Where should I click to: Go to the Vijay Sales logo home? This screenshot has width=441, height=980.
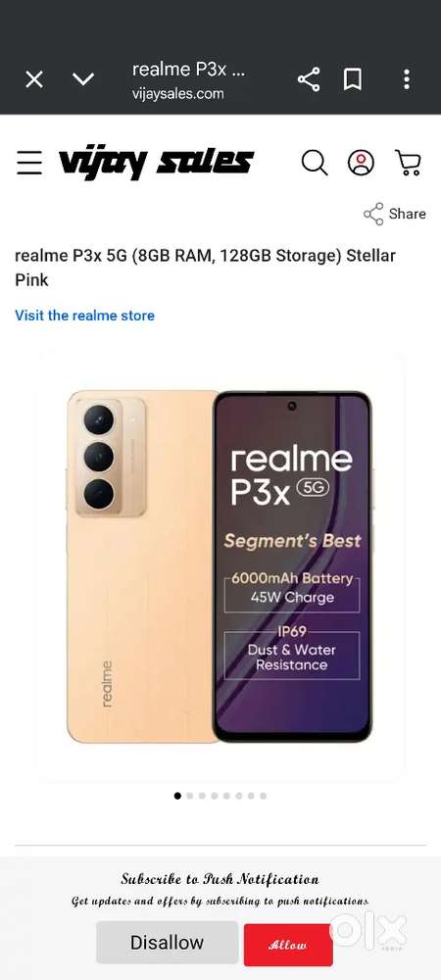(x=156, y=163)
